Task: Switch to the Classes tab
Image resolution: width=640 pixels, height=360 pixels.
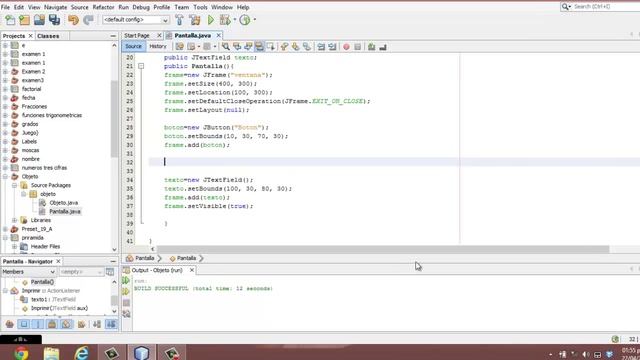Action: 48,36
